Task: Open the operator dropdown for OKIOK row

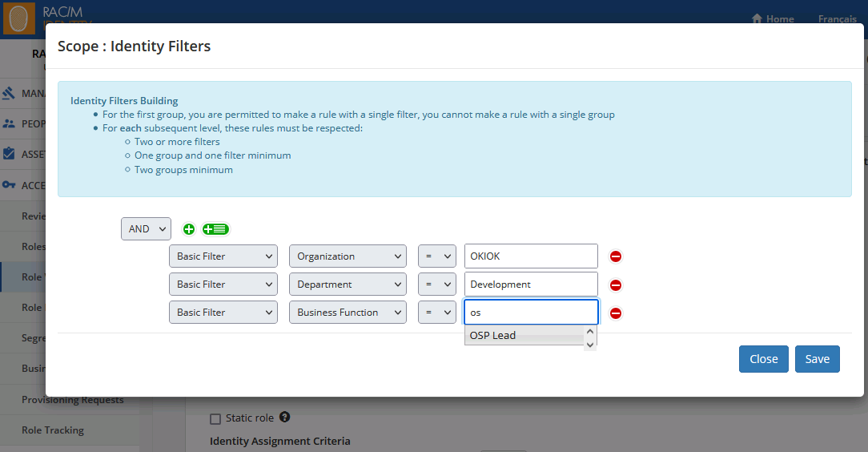Action: (x=436, y=256)
